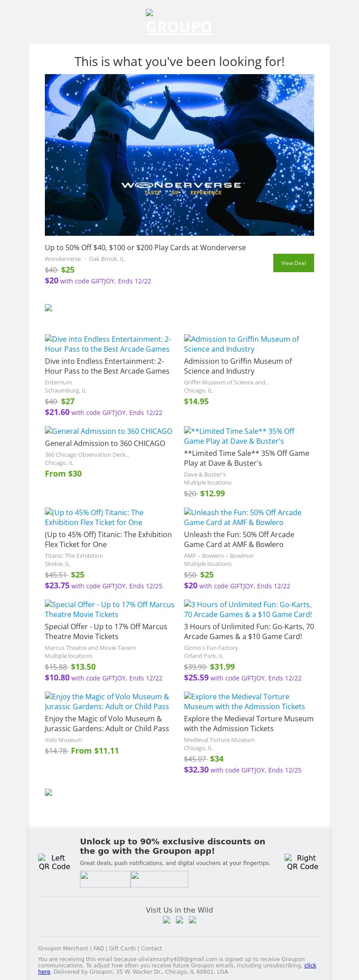
Task: Click the Right QR Code image
Action: (302, 862)
